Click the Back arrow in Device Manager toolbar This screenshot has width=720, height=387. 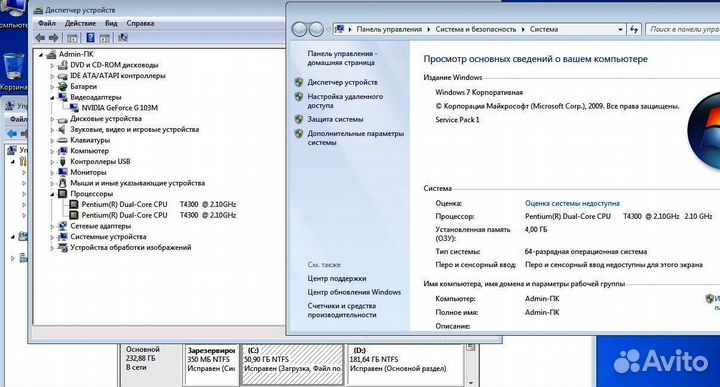40,38
